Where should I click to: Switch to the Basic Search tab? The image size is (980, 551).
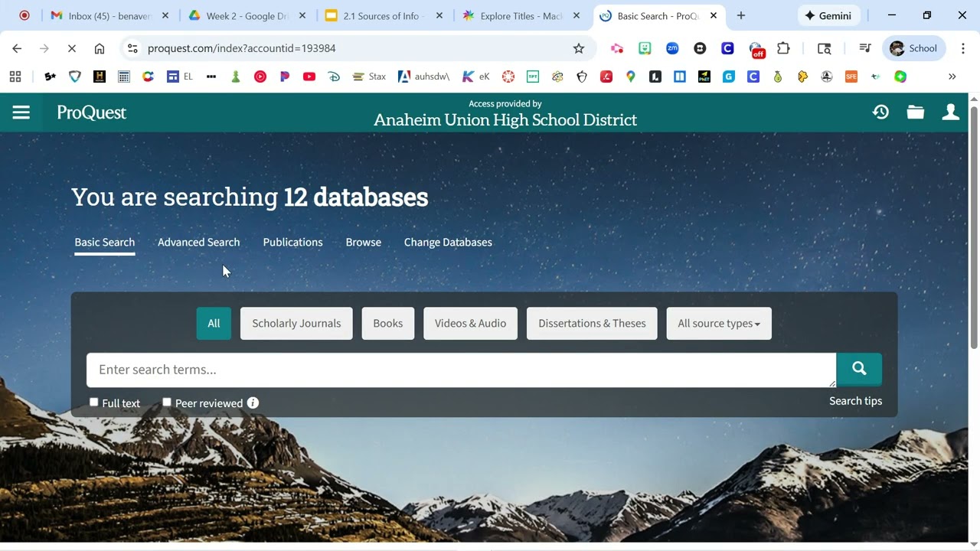point(105,242)
